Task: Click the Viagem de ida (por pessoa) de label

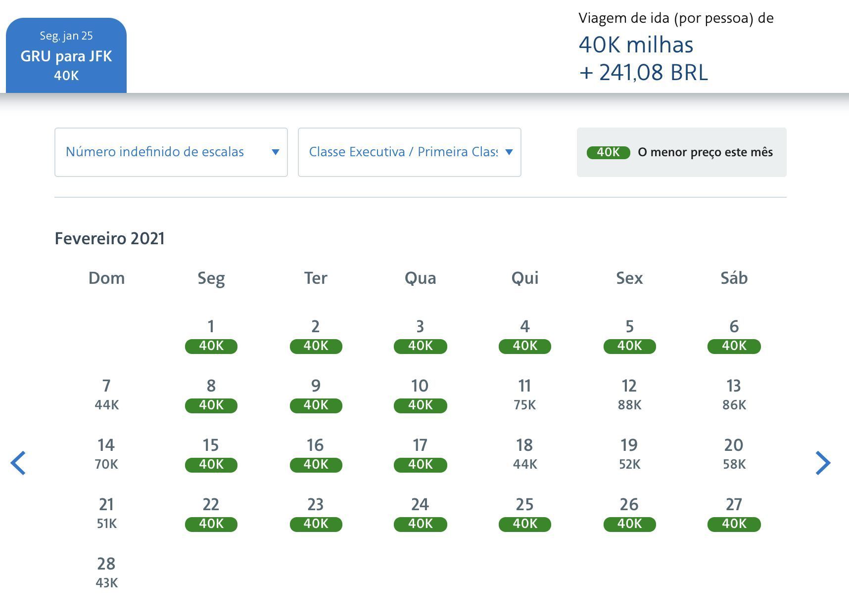Action: (x=676, y=18)
